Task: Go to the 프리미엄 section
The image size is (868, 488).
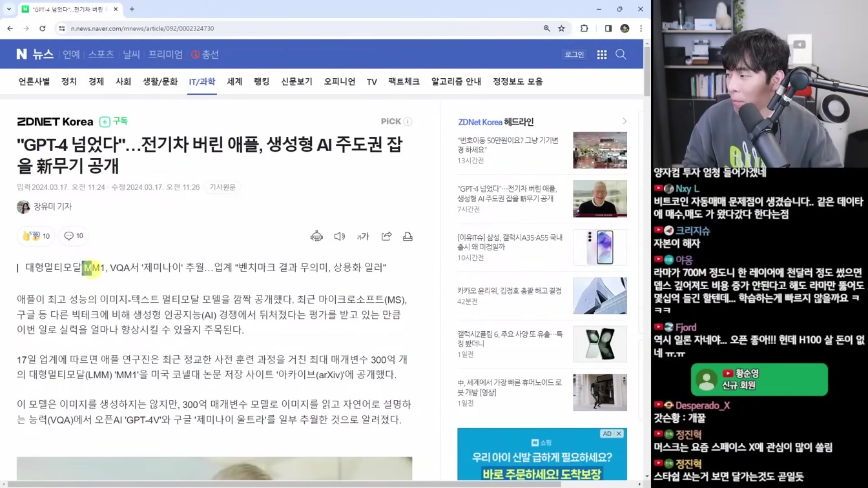Action: 165,55
